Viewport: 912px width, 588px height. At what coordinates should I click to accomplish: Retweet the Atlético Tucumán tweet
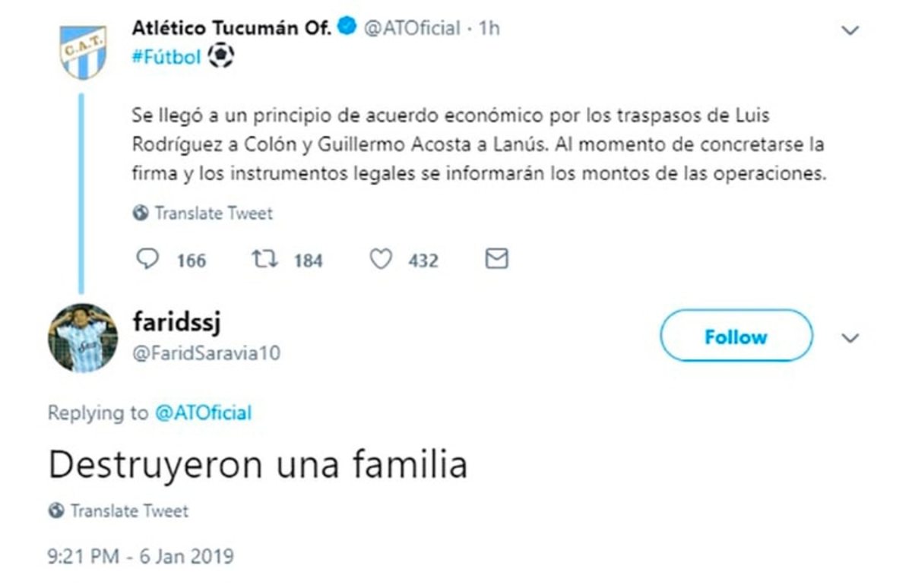tap(264, 260)
